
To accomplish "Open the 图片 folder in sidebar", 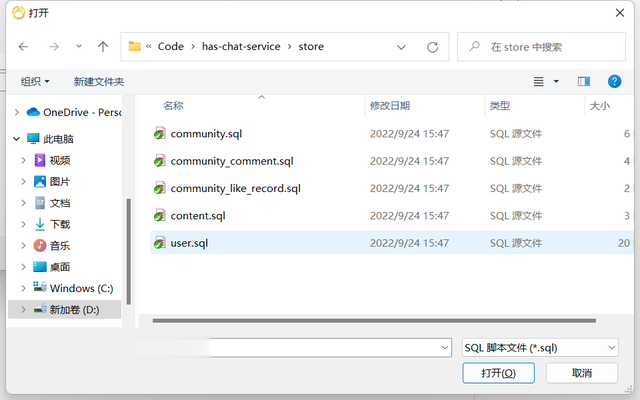I will [52, 182].
